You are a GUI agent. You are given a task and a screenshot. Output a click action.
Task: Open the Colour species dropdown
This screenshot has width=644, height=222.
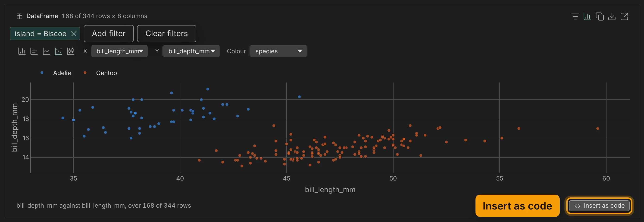coord(278,51)
